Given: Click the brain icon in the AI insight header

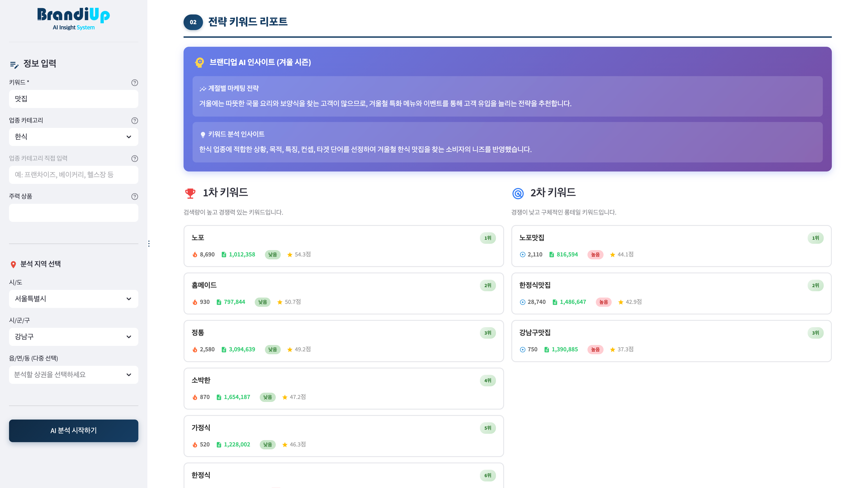Looking at the screenshot, I should coord(199,62).
